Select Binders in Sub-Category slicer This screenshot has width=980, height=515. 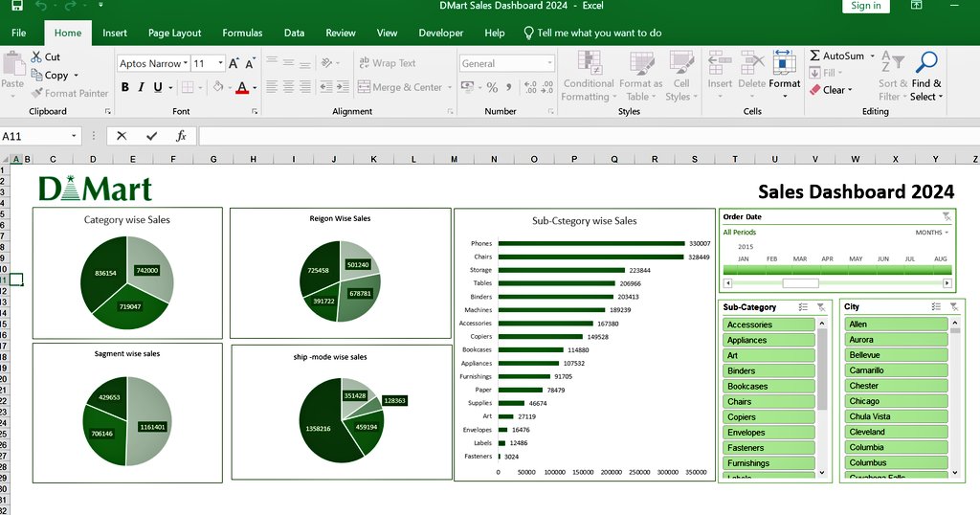(768, 370)
